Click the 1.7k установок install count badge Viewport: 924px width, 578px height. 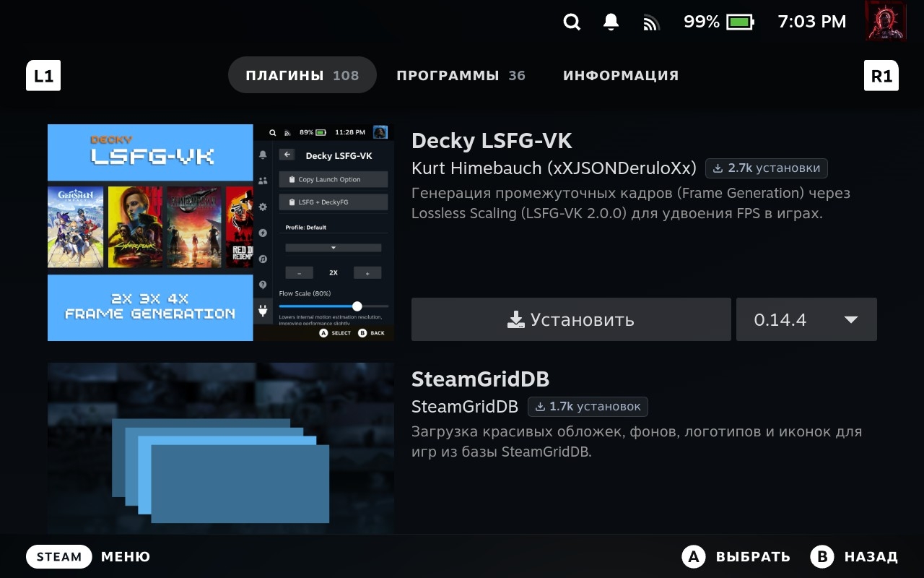pos(588,407)
